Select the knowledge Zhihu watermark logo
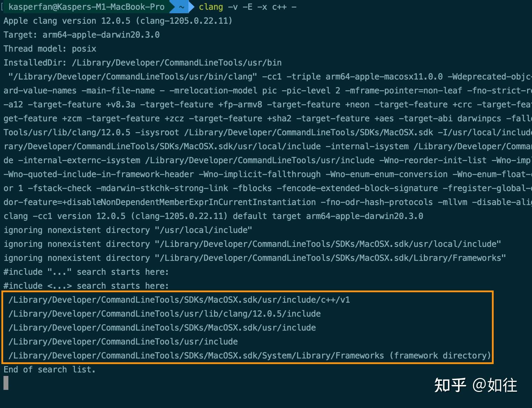The width and height of the screenshot is (532, 408). pos(450,385)
